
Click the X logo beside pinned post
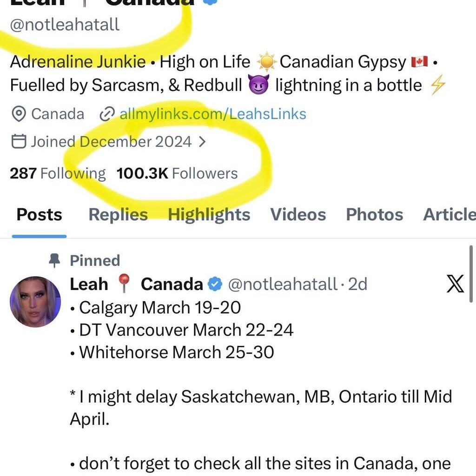point(455,284)
